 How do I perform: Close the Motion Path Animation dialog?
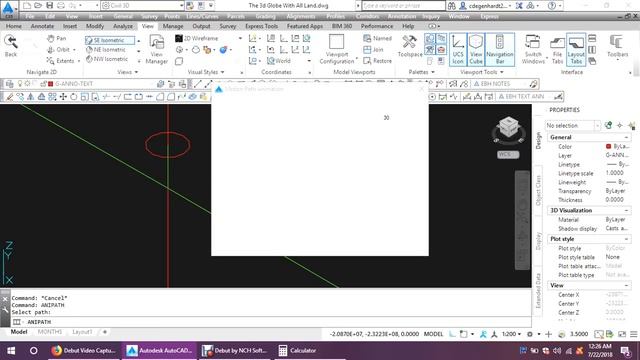pos(422,89)
